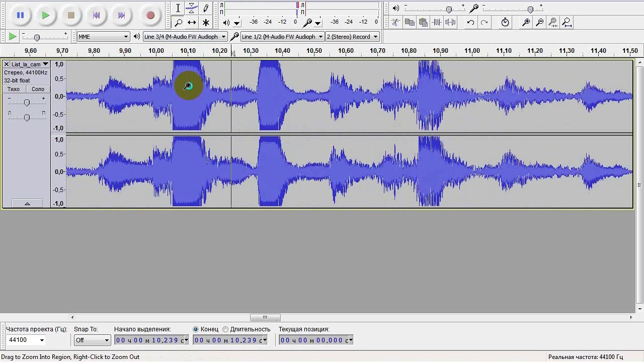
Task: Click the playback meter speaker icon
Action: click(x=226, y=22)
